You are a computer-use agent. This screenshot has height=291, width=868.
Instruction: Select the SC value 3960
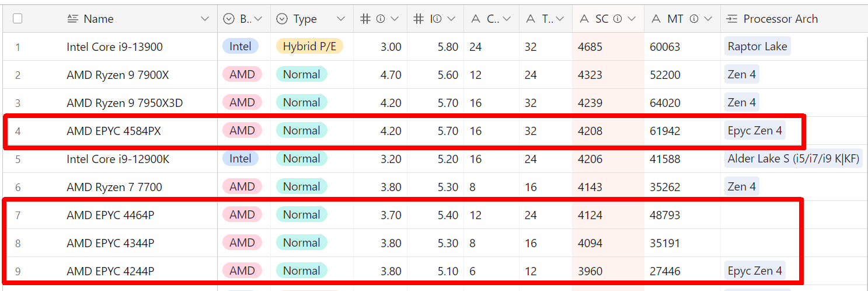[x=590, y=271]
